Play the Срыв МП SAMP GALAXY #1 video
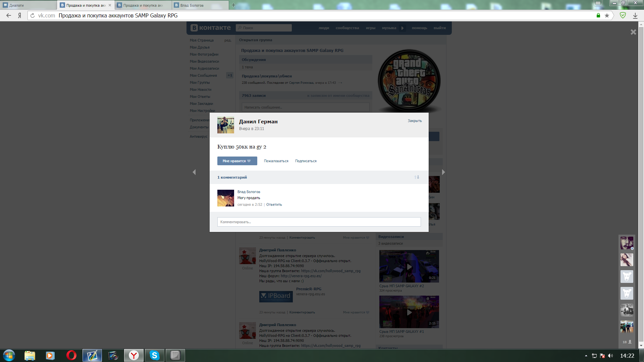The width and height of the screenshot is (644, 362). [409, 312]
